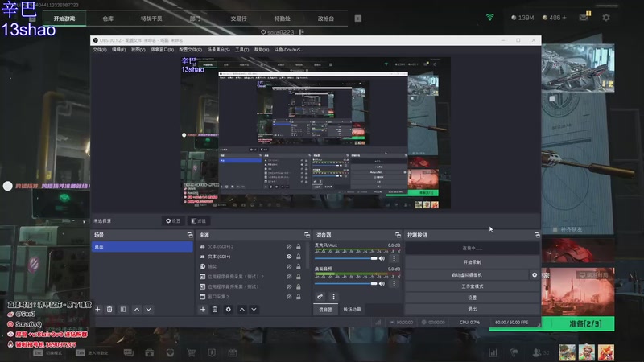Click the green Wi-Fi signal icon

[490, 17]
